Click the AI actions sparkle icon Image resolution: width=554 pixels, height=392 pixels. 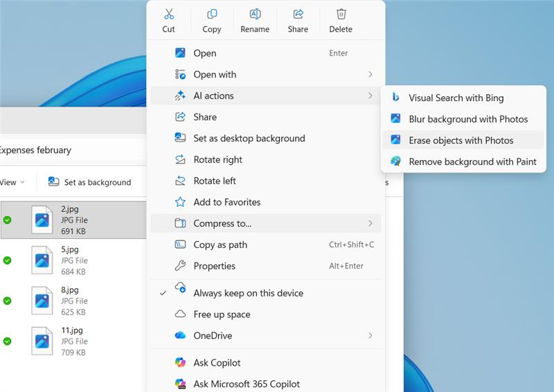180,96
